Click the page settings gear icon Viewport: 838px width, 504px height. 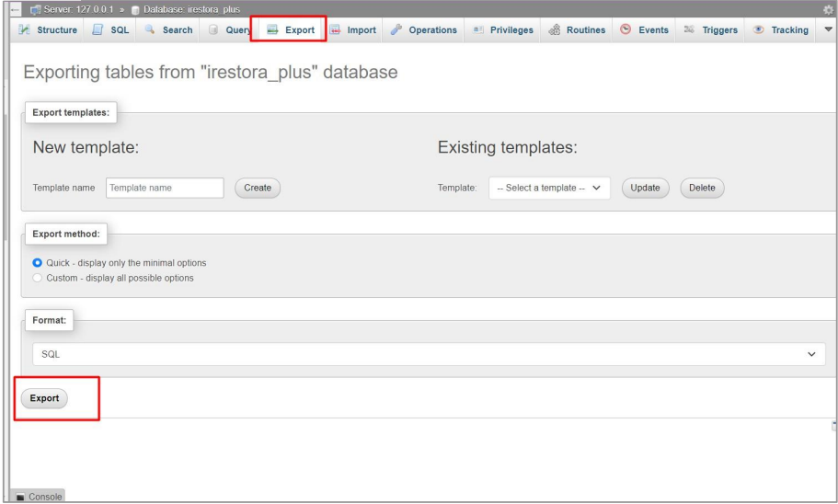coord(828,9)
